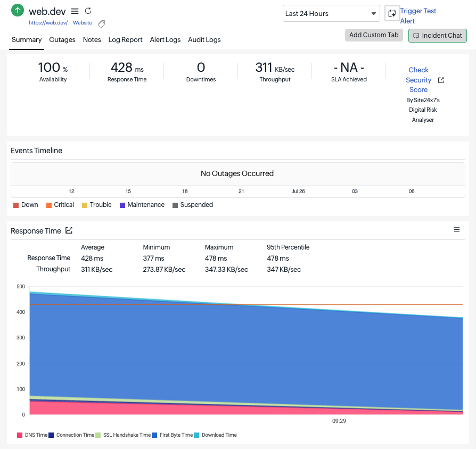Open the hamburger menu next to web.dev
This screenshot has width=476, height=449.
(x=75, y=11)
